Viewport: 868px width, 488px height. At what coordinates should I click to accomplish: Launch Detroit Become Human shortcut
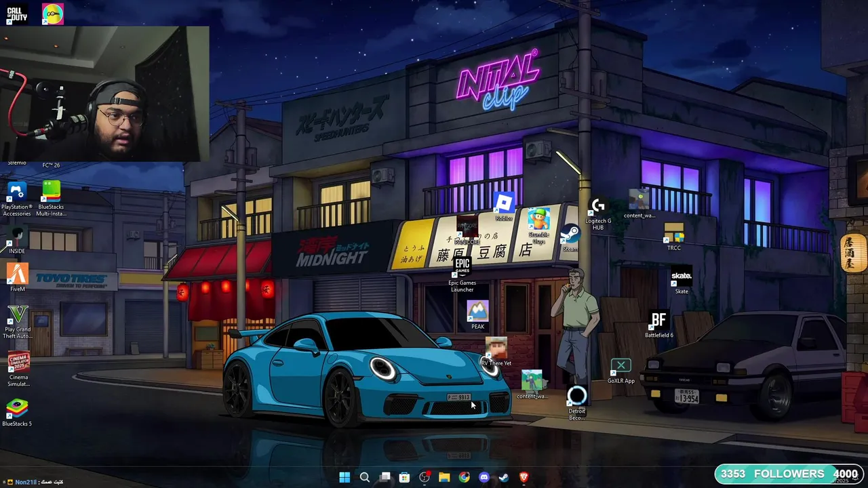(577, 403)
